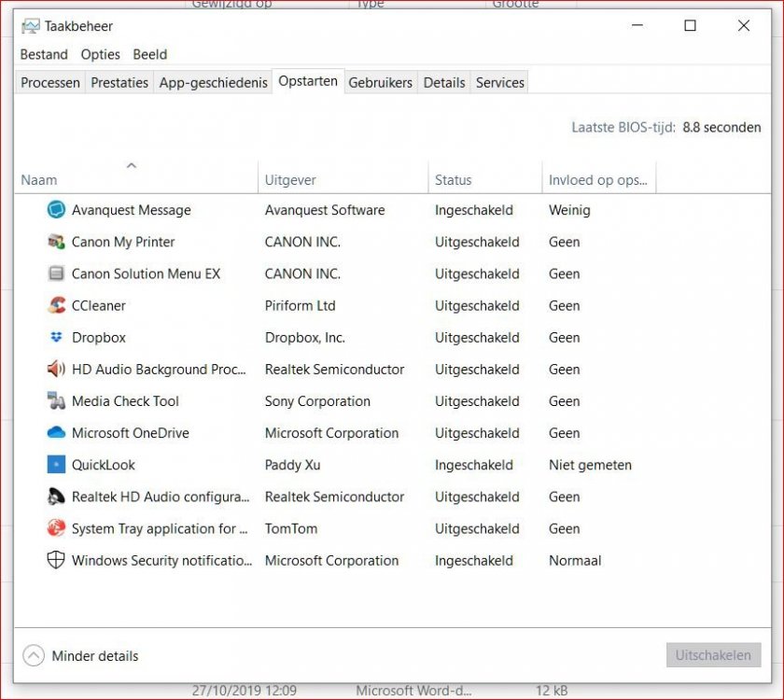Sort list by Naam column header
The width and height of the screenshot is (784, 700).
click(39, 180)
